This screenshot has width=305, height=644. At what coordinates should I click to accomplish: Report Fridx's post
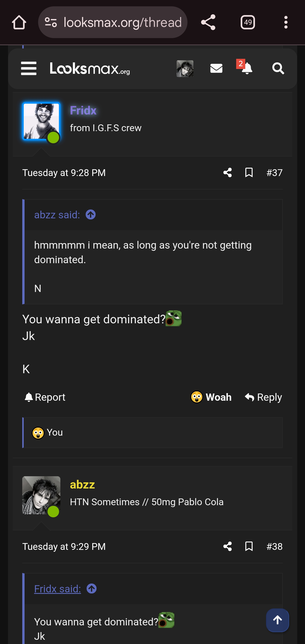[x=45, y=397]
